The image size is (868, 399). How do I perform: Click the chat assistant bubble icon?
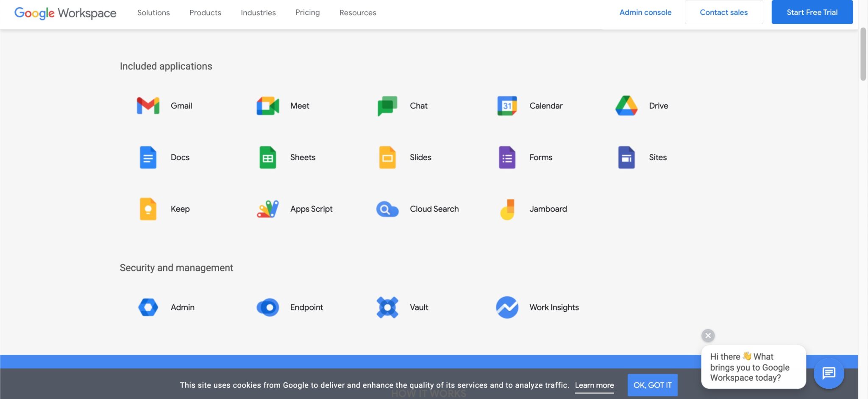828,373
